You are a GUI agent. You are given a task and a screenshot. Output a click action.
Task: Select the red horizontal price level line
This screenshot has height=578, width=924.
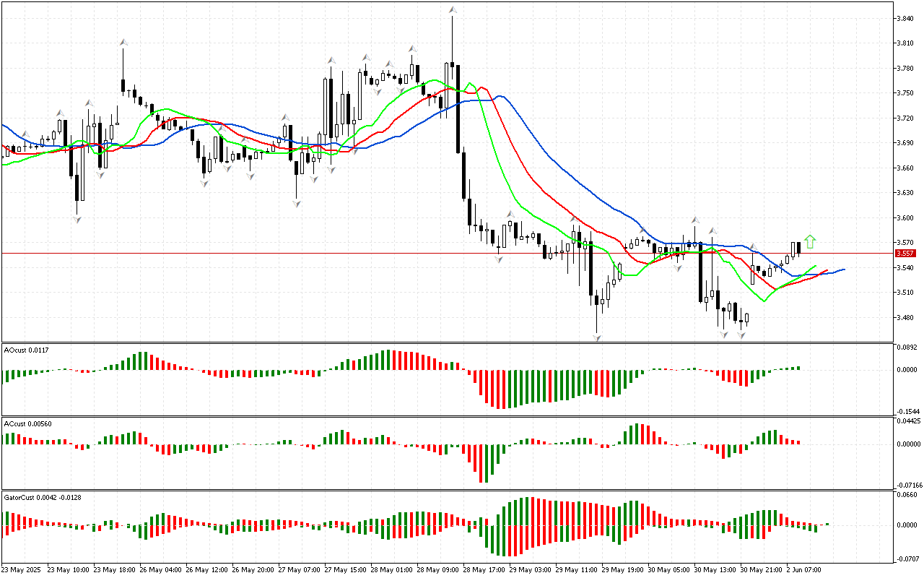[289, 253]
